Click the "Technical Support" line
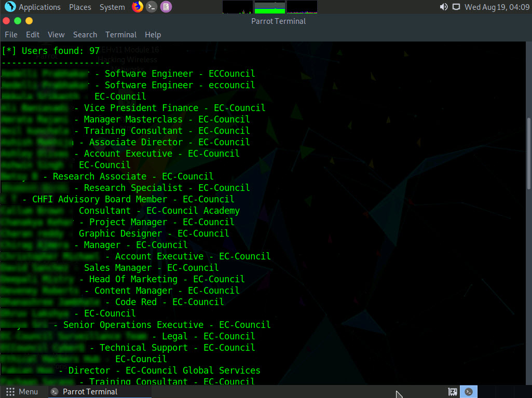The image size is (532, 398). [128, 348]
